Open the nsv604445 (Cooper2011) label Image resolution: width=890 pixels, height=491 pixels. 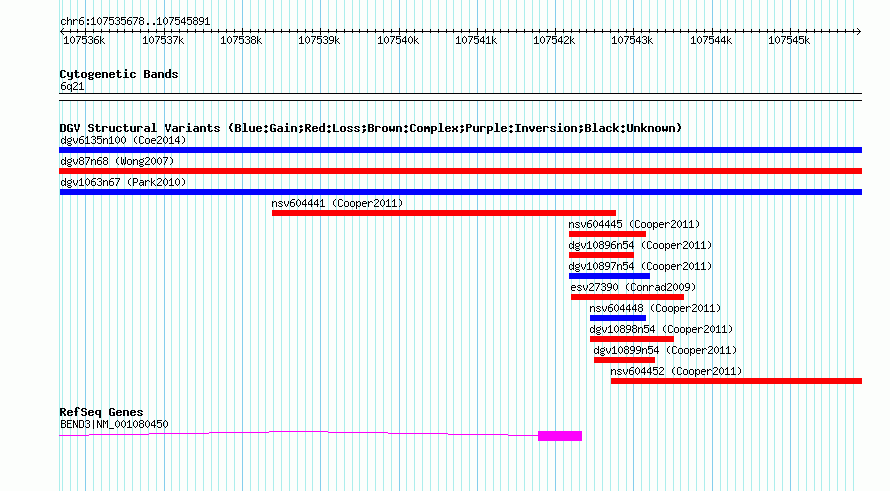click(x=634, y=224)
